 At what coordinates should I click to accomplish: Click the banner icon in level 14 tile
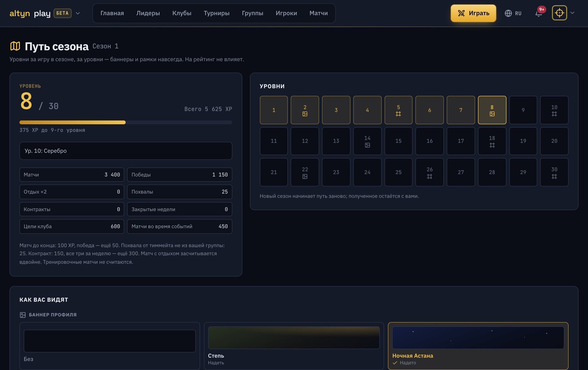367,145
